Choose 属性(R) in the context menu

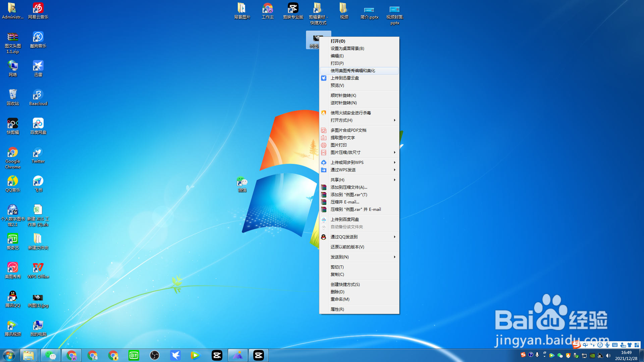click(x=337, y=309)
